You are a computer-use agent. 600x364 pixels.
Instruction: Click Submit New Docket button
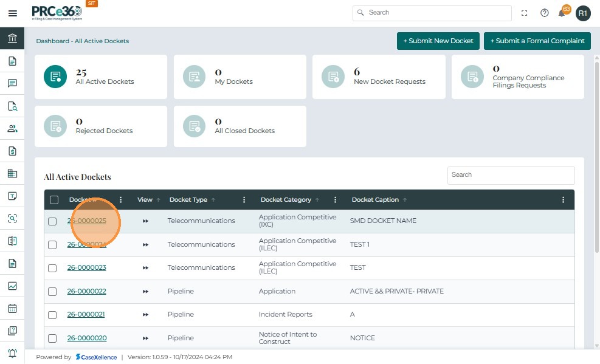pos(438,41)
